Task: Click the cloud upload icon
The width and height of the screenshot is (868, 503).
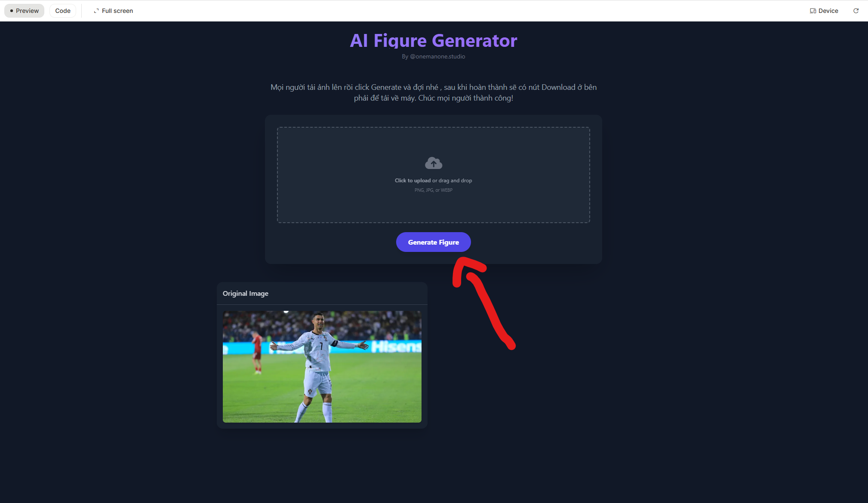Action: coord(434,163)
